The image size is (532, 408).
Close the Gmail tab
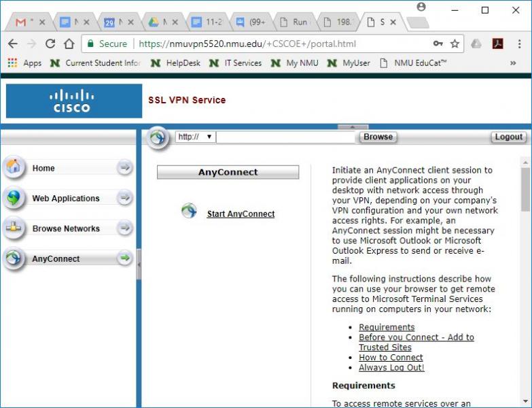pos(42,22)
